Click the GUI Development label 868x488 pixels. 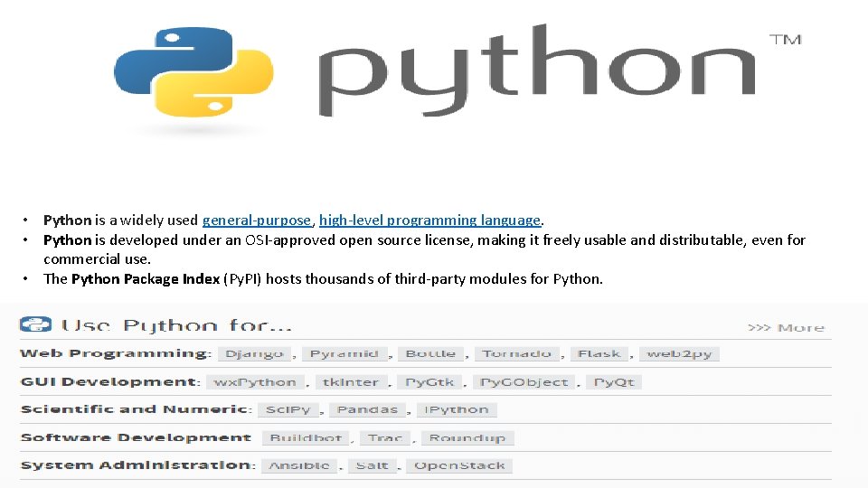point(110,381)
